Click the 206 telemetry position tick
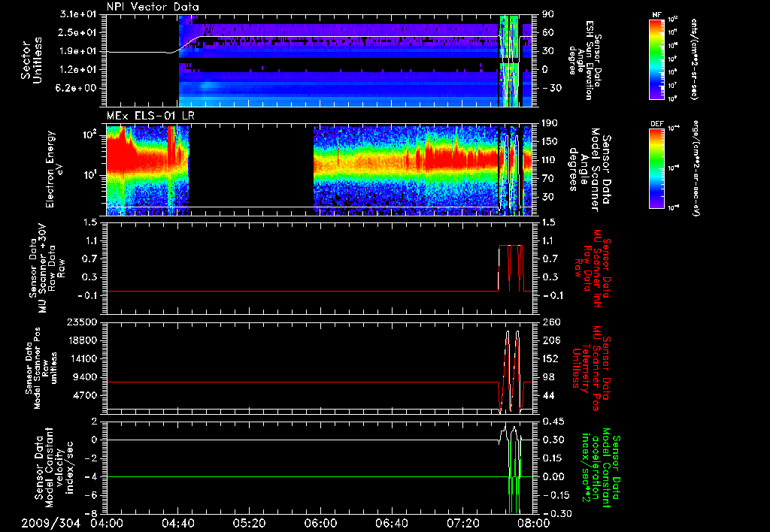The height and width of the screenshot is (532, 770). (550, 340)
